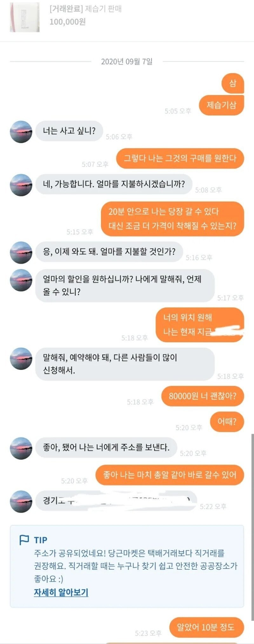Select the 제습기삼 message bubble

click(222, 105)
